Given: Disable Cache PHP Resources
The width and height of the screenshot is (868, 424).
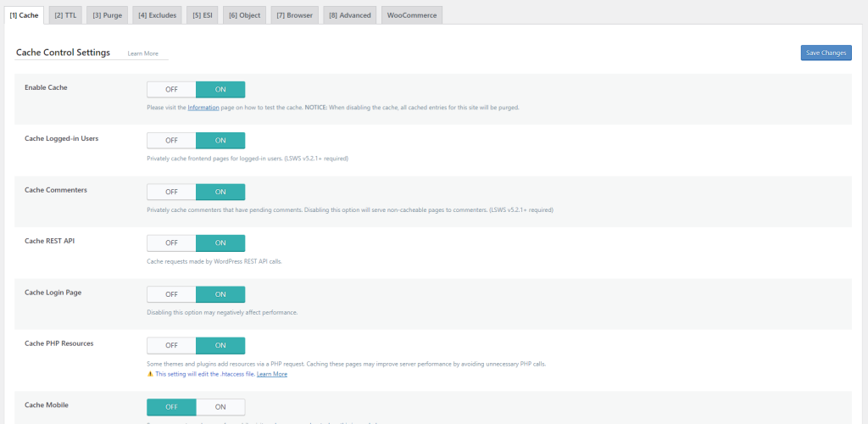Looking at the screenshot, I should tap(171, 345).
